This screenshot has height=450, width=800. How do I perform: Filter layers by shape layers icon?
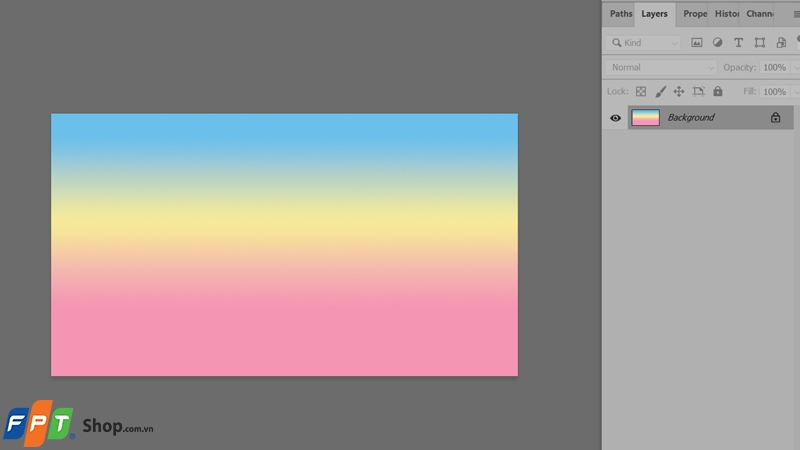[760, 43]
